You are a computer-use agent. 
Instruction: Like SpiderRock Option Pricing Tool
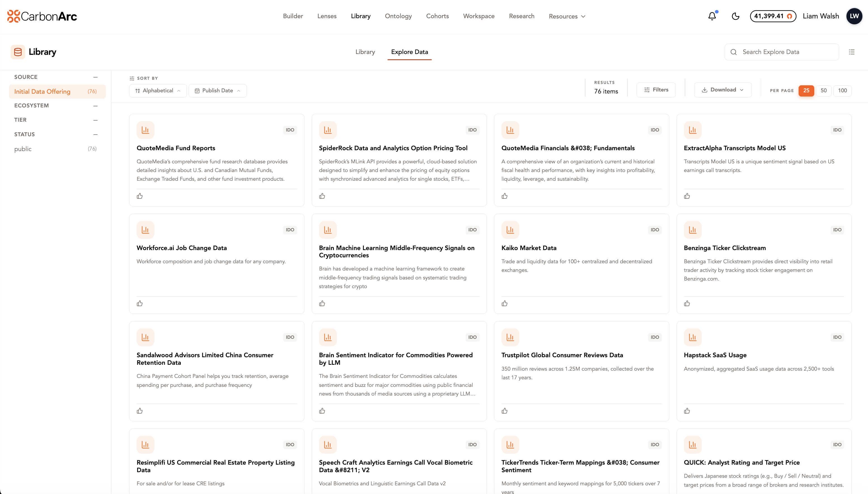[x=322, y=196]
